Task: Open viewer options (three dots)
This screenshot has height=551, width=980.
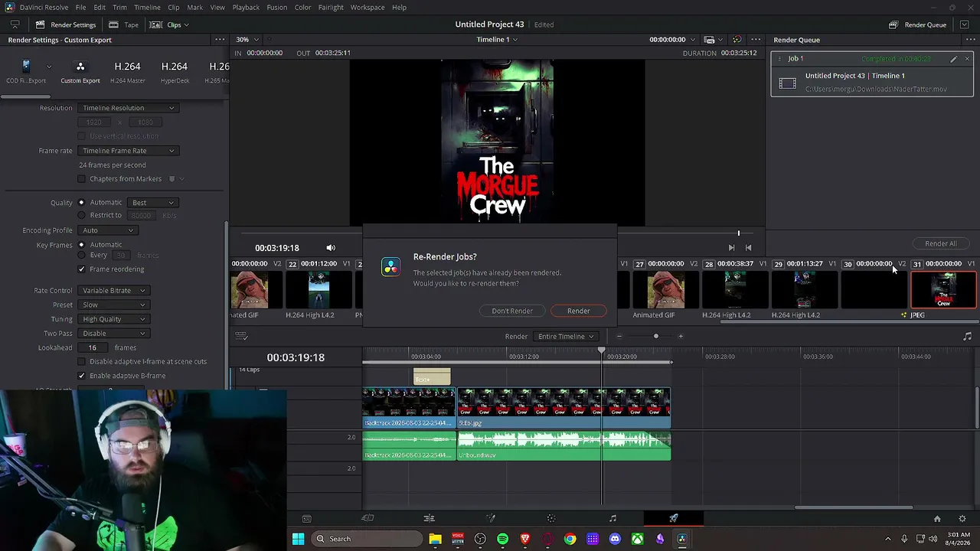Action: [756, 40]
